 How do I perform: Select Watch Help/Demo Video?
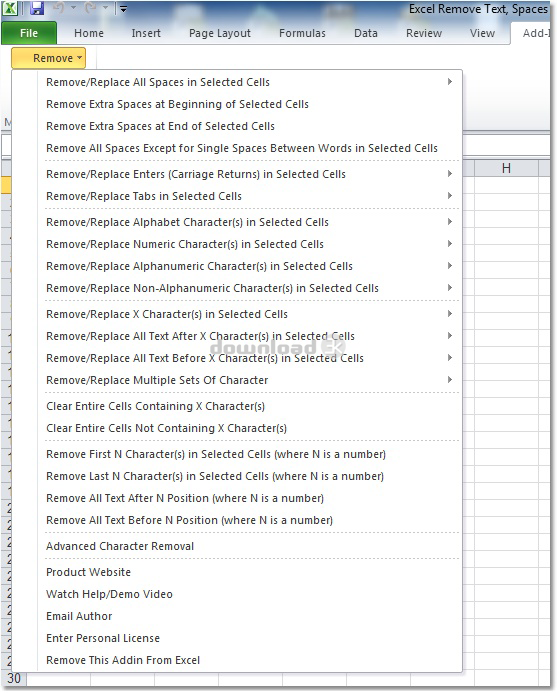point(109,594)
